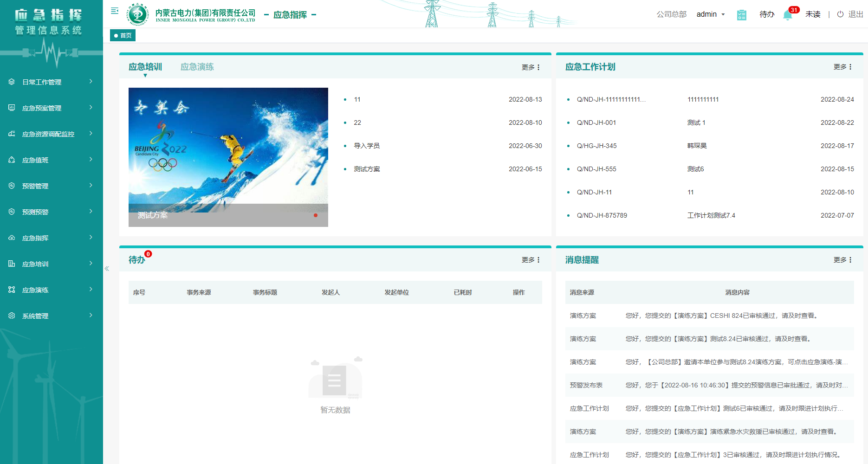Click 测试方案 caption on banner
The width and height of the screenshot is (868, 464).
coord(153,215)
